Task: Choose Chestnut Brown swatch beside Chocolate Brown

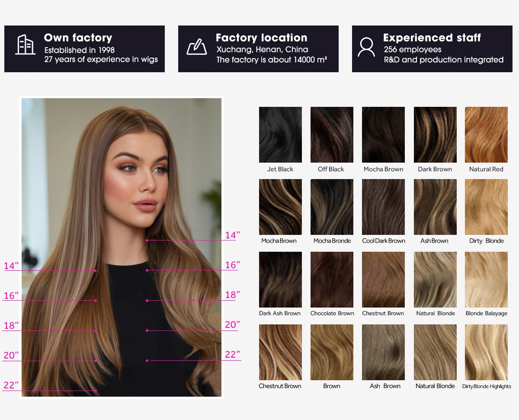Action: pos(383,280)
